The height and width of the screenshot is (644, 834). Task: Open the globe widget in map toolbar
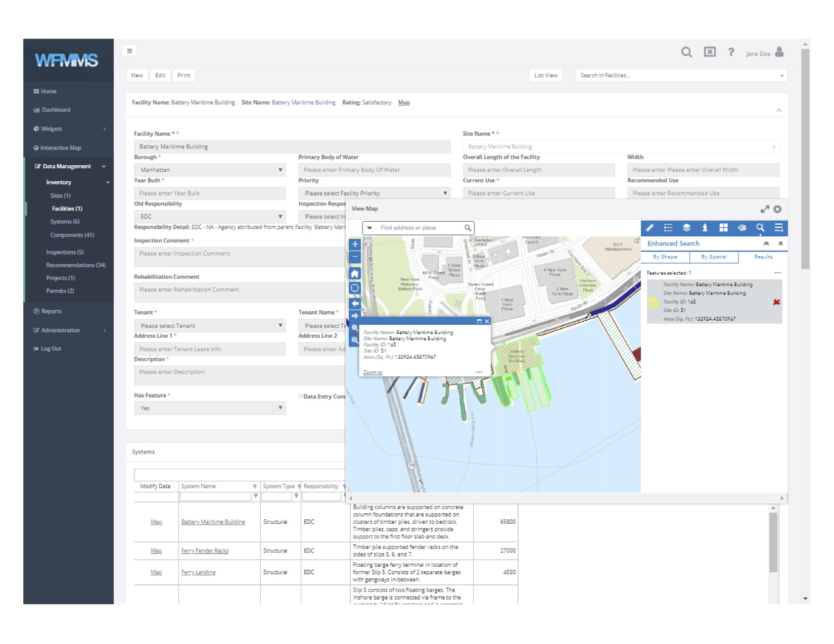(742, 228)
